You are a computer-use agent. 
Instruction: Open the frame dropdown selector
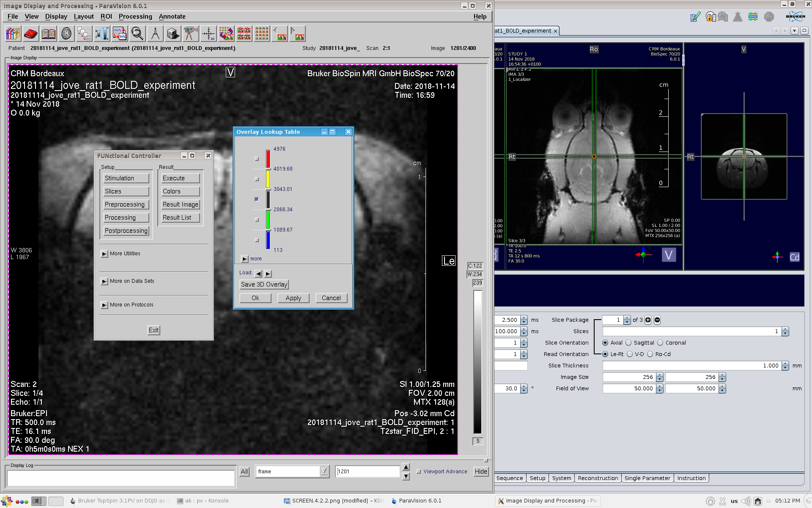(324, 471)
